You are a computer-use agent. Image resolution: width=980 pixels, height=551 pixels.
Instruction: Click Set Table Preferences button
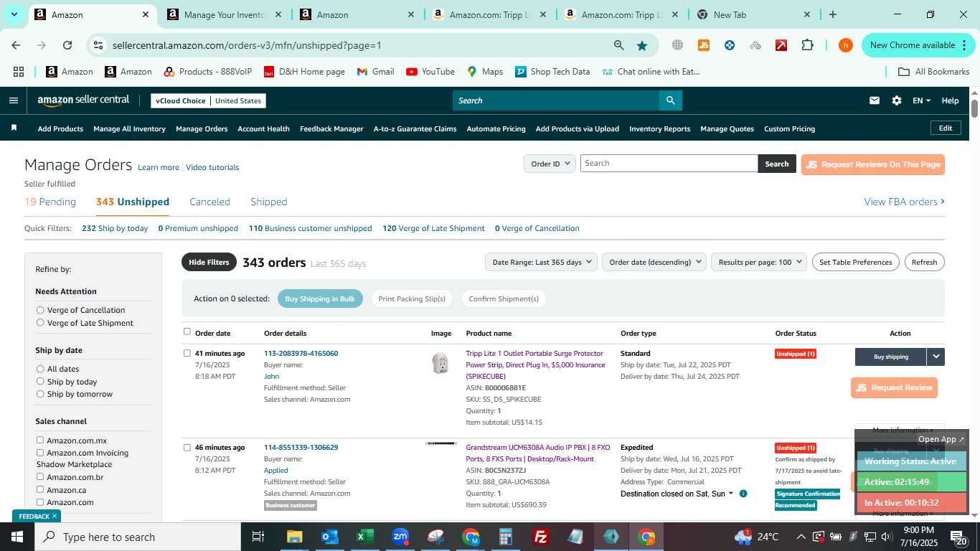coord(856,262)
